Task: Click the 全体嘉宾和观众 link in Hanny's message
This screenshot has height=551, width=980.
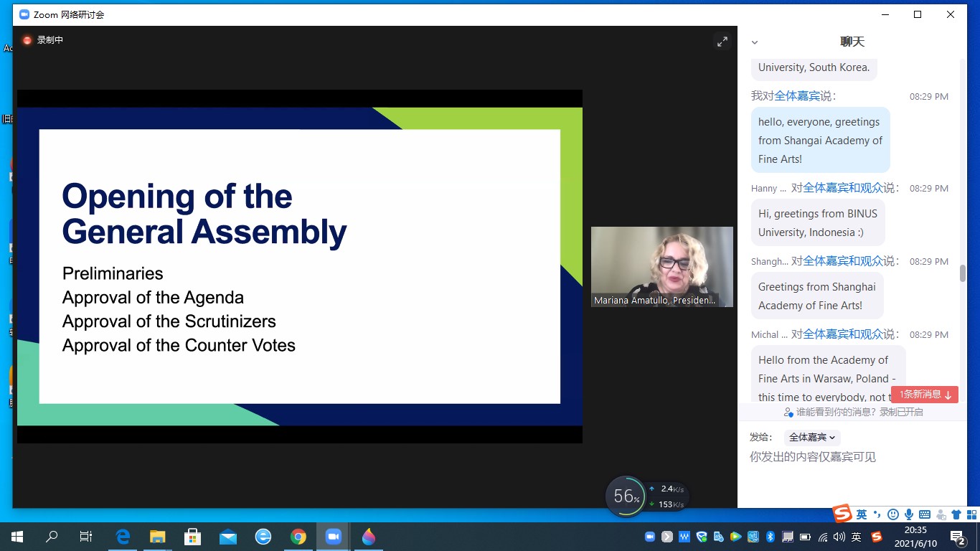Action: tap(843, 188)
